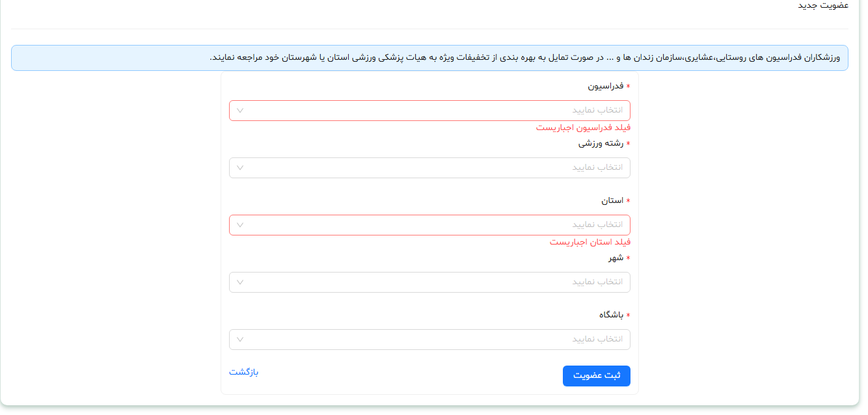Click the chevron icon in the باشگاه dropdown
The height and width of the screenshot is (415, 868).
pyautogui.click(x=241, y=339)
